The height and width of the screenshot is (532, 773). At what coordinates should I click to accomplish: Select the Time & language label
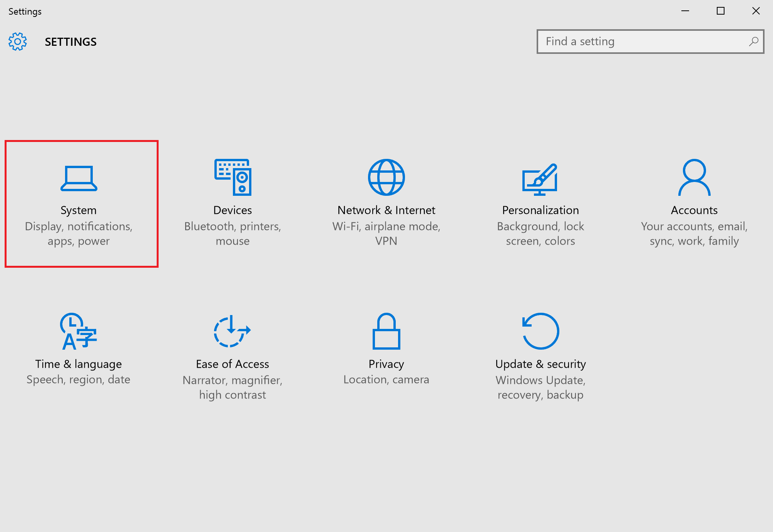click(x=79, y=364)
